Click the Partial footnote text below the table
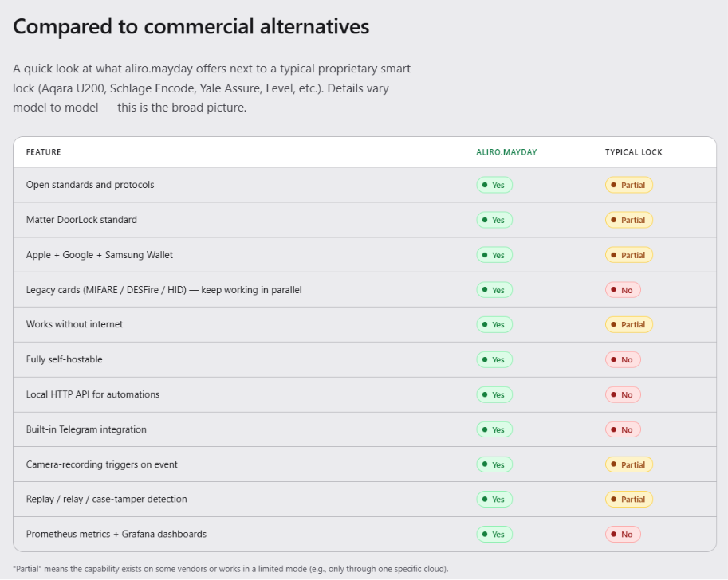Screen dimensions: 728x580 pyautogui.click(x=230, y=569)
